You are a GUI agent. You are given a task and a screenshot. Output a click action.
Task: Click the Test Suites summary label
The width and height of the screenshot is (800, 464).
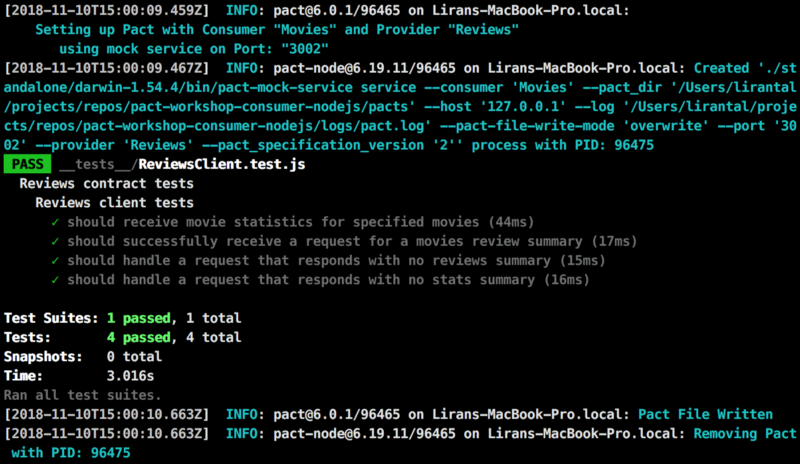51,319
